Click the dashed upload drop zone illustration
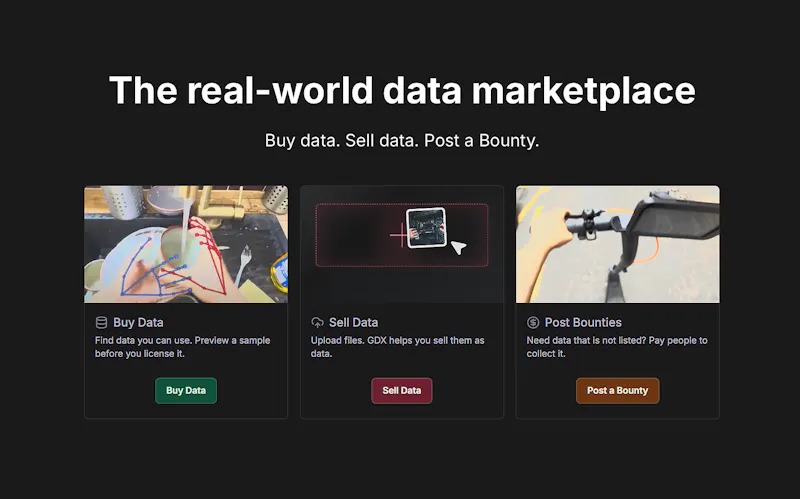Image resolution: width=800 pixels, height=499 pixels. (402, 235)
